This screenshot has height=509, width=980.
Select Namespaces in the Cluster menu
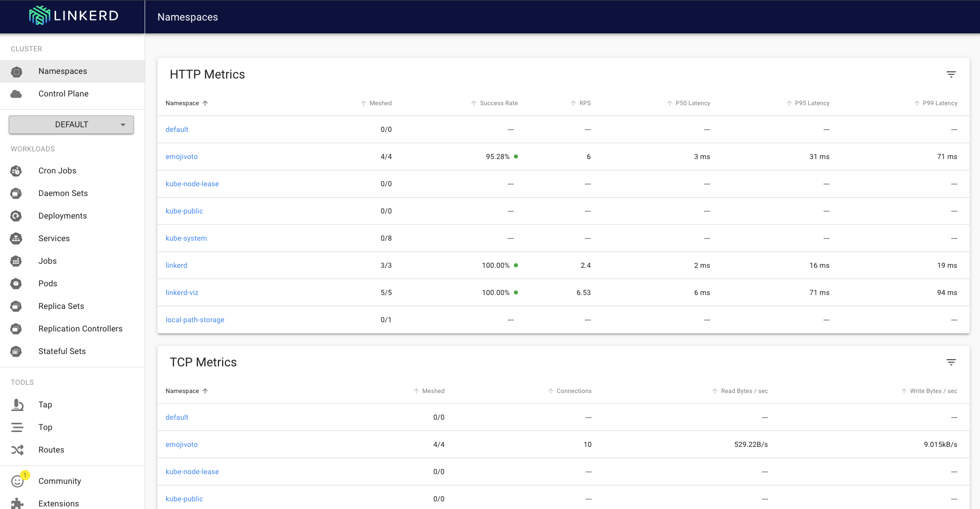[63, 71]
